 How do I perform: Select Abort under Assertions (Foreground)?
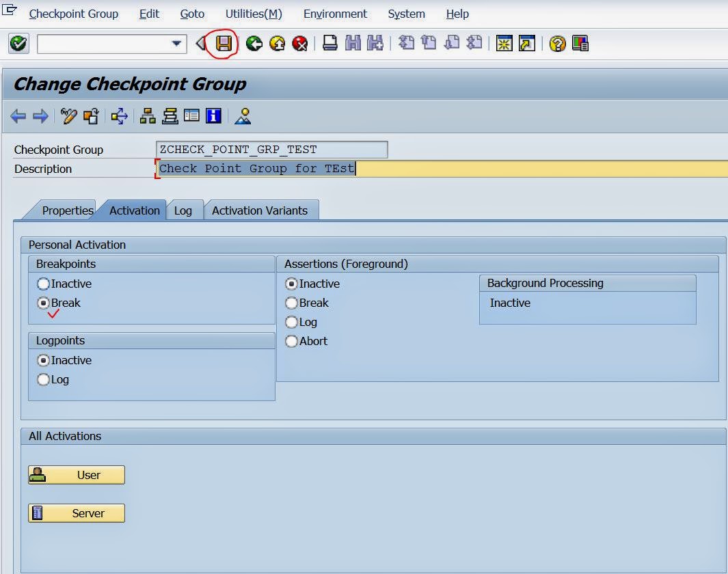(292, 341)
